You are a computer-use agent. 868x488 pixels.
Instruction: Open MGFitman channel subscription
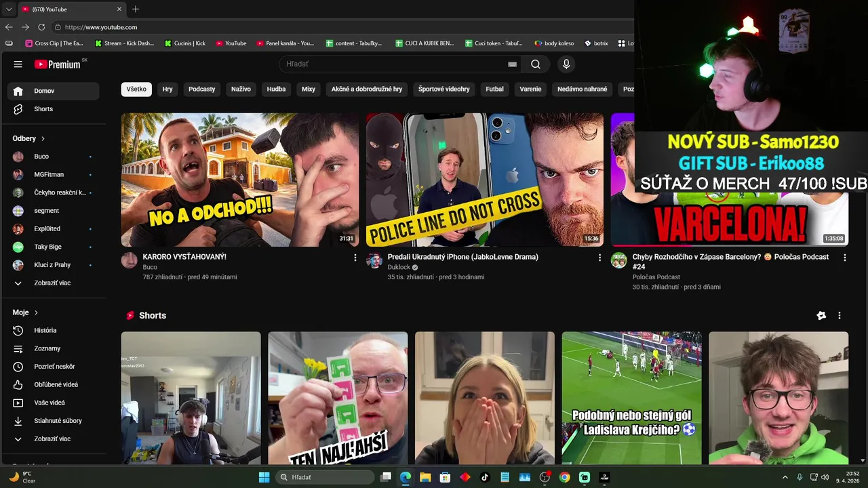[x=54, y=175]
